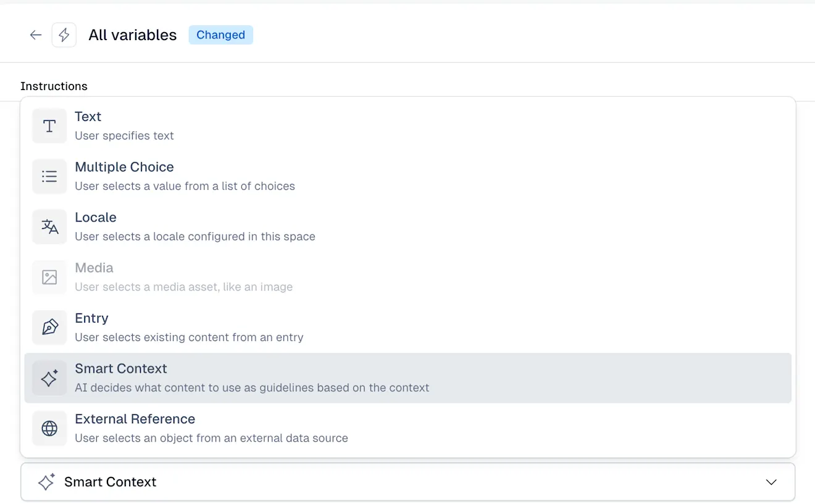The image size is (815, 504).
Task: Click the sparkle icon in selected dropdown field
Action: pos(46,482)
